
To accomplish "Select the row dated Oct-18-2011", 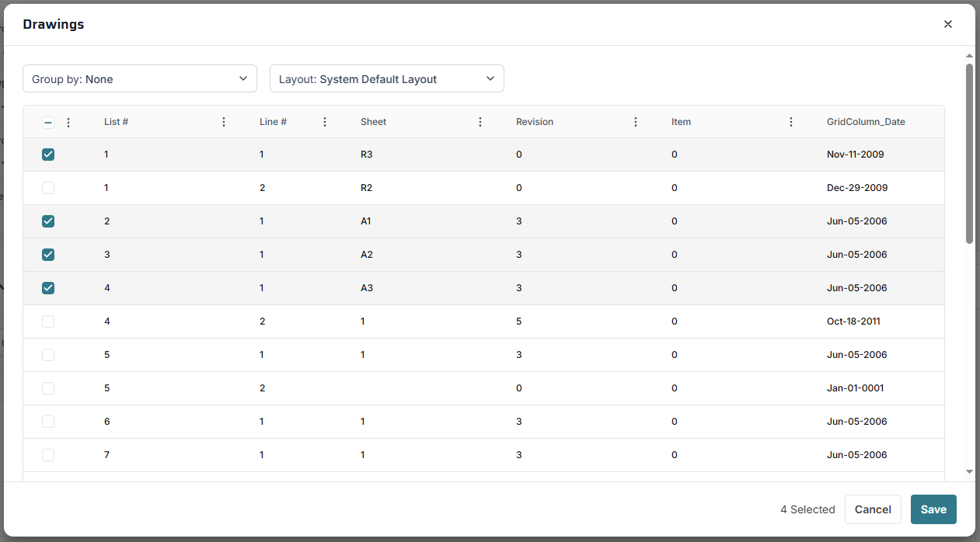I will click(x=48, y=321).
